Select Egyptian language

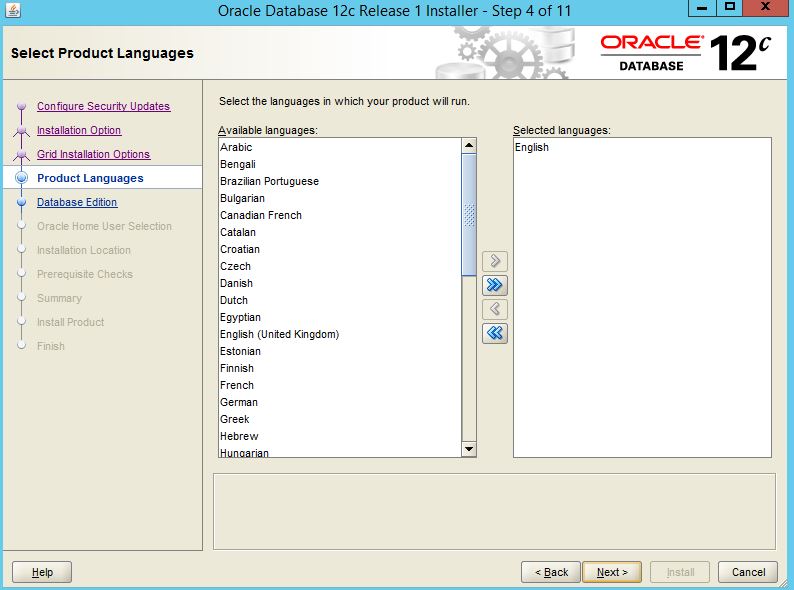tap(340, 318)
